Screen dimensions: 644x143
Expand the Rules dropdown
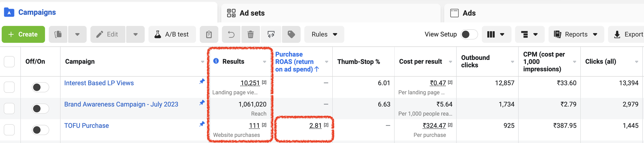pos(324,34)
